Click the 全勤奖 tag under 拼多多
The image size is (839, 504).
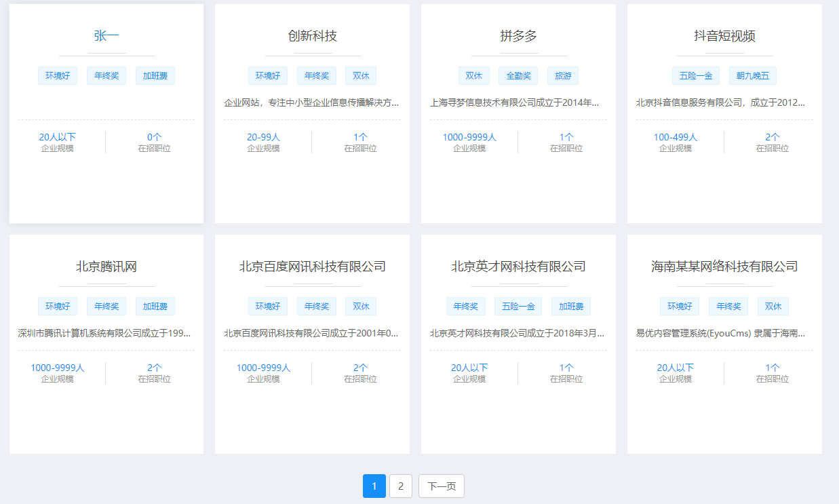pyautogui.click(x=518, y=76)
